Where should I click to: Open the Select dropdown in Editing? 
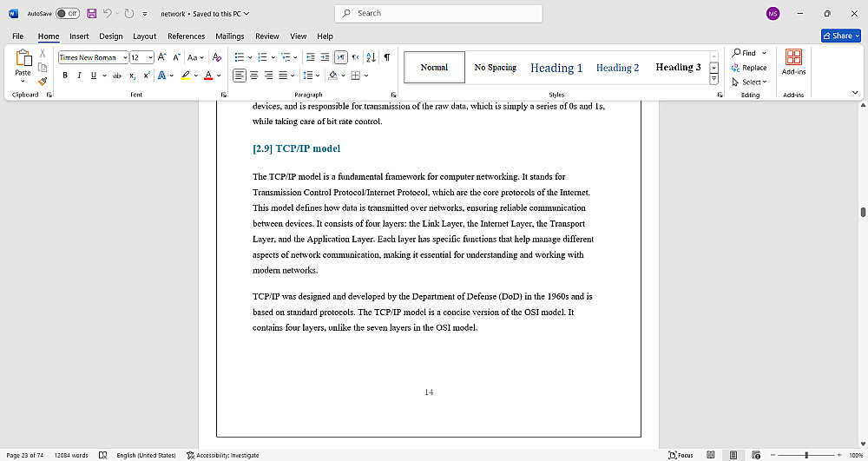point(750,82)
